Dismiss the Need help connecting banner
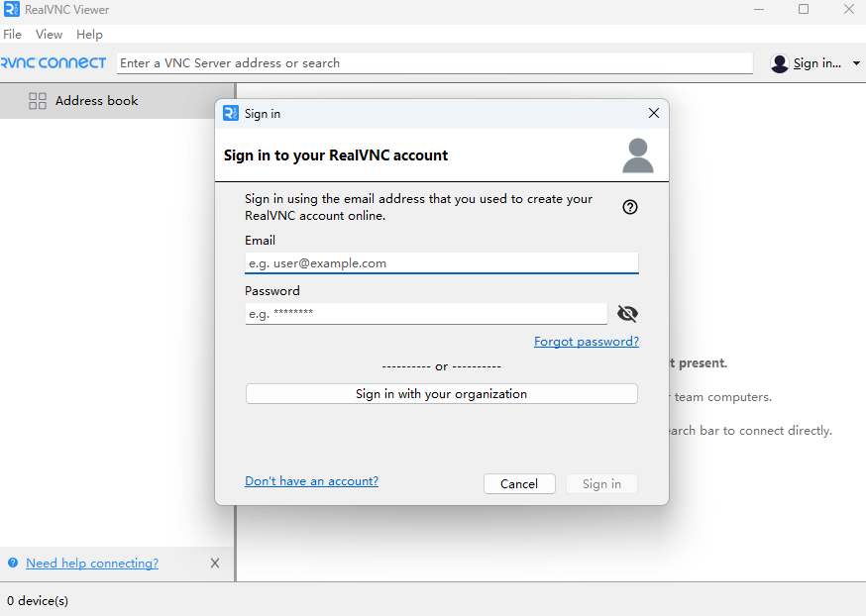 [x=215, y=564]
